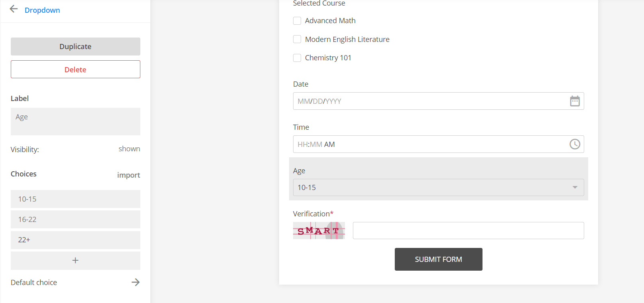
Task: Open the calendar picker for the Date field
Action: (x=575, y=101)
